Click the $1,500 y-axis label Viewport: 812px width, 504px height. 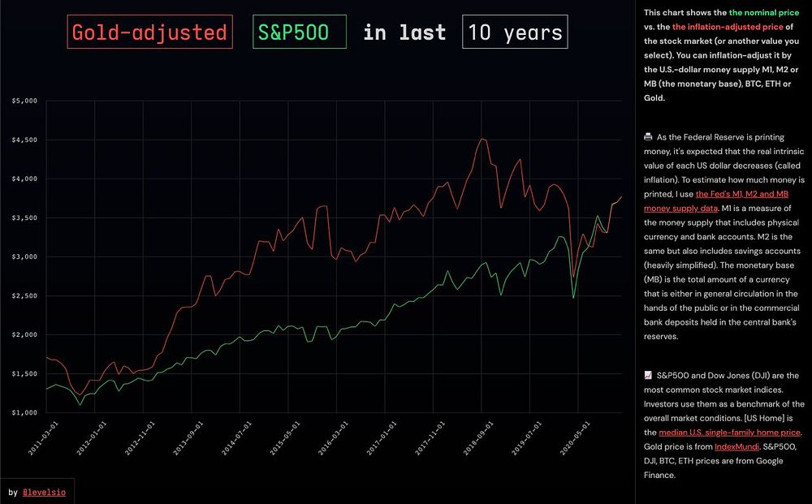tap(24, 373)
